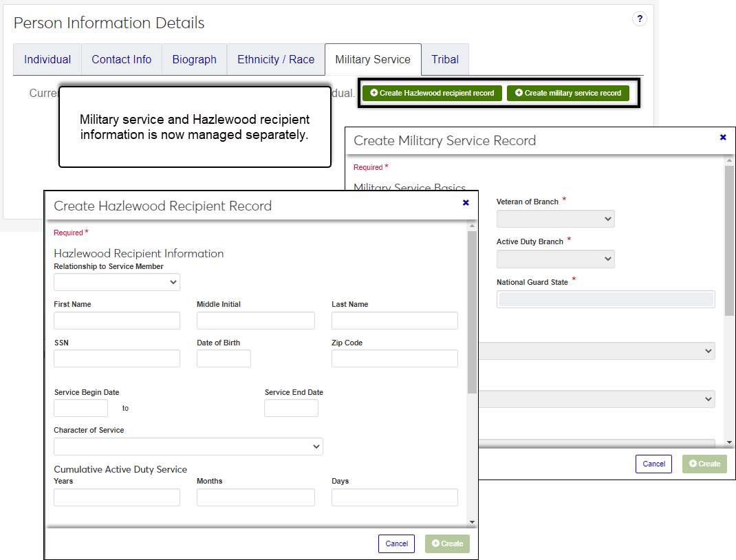Click the First Name input field
The image size is (736, 560).
pyautogui.click(x=117, y=321)
